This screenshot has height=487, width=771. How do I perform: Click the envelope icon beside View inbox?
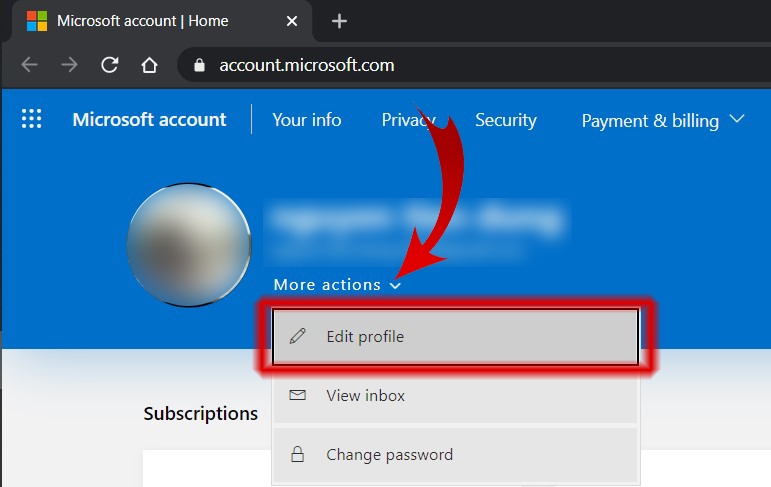297,395
